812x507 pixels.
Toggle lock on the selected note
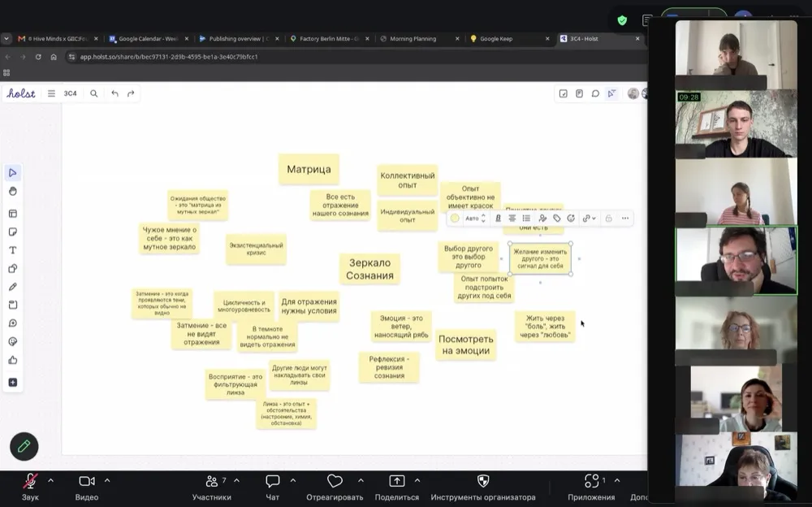tap(609, 219)
